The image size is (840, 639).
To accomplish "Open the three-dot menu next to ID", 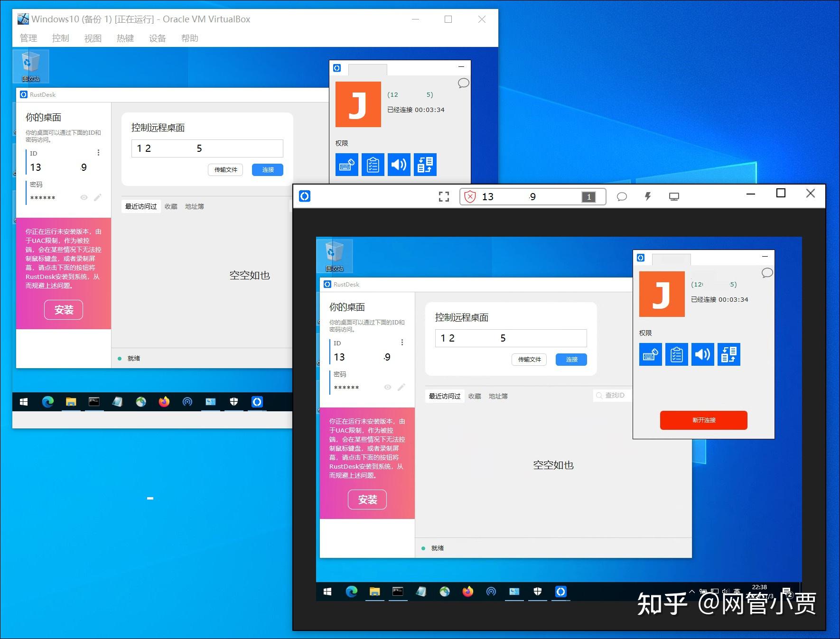I will click(x=98, y=152).
